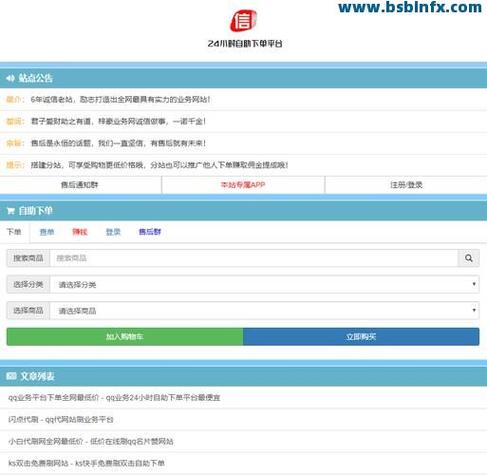This screenshot has height=475, width=487.
Task: Click the 24小时自助下单平台 title text
Action: [245, 44]
